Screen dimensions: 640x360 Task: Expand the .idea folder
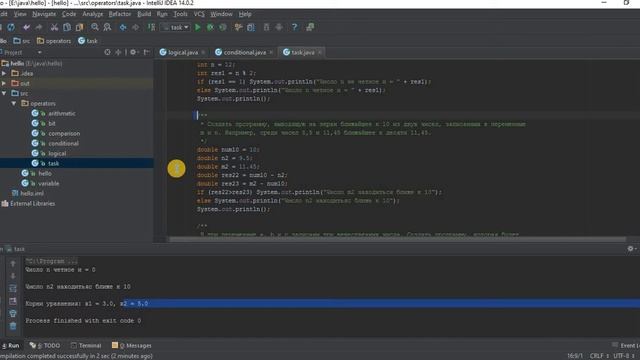(x=4, y=73)
